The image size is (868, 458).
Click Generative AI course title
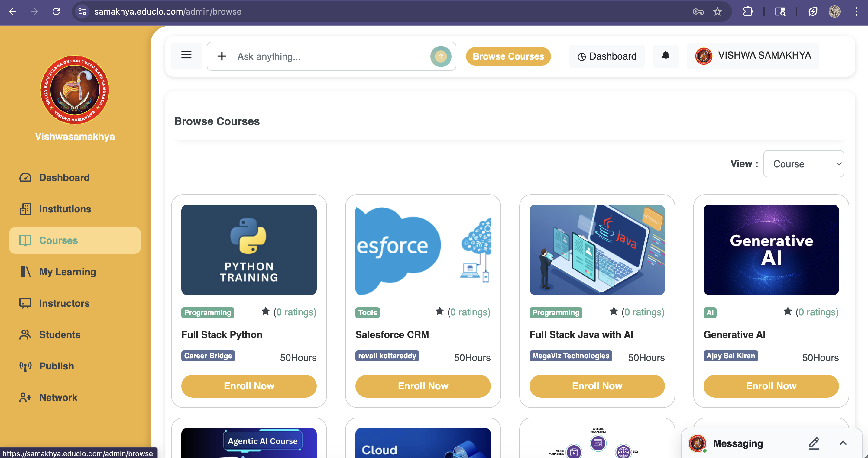(x=734, y=334)
